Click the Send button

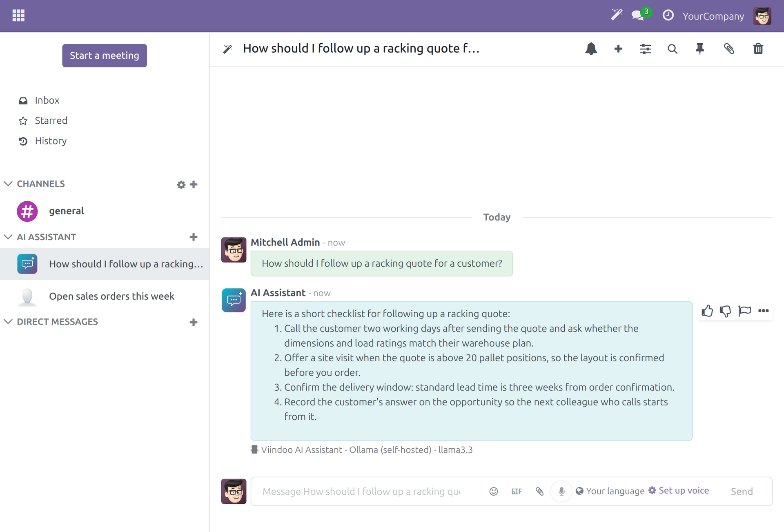click(742, 492)
